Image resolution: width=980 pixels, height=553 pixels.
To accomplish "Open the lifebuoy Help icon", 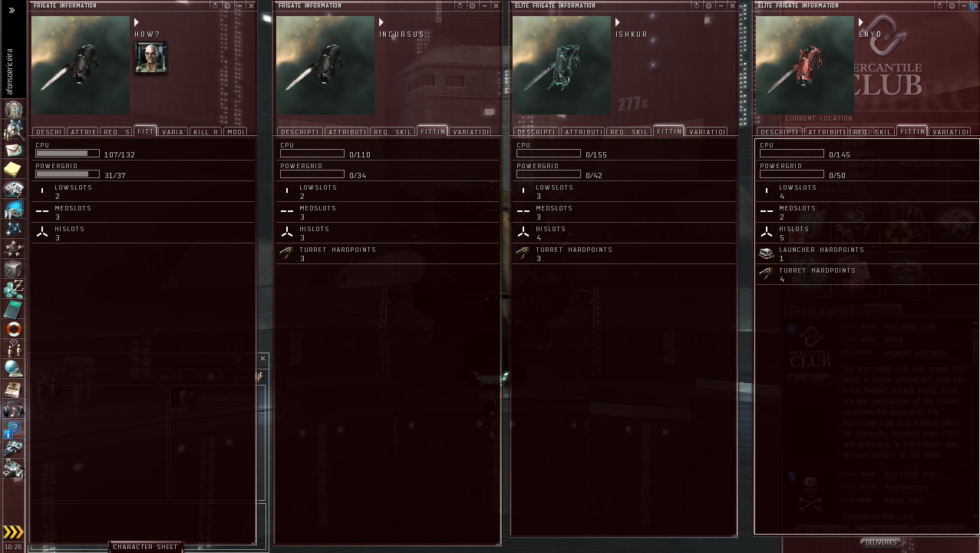I will [x=13, y=329].
